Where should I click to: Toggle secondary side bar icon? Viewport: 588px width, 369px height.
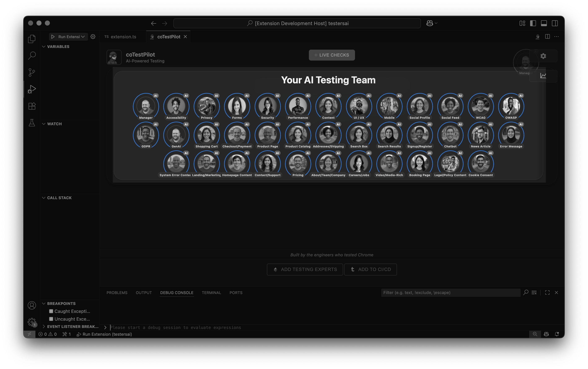tap(554, 23)
